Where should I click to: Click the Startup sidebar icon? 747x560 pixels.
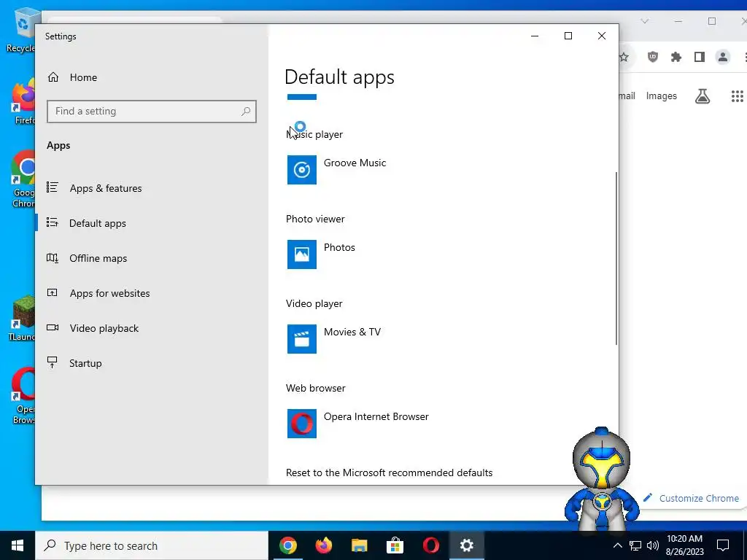click(x=53, y=362)
